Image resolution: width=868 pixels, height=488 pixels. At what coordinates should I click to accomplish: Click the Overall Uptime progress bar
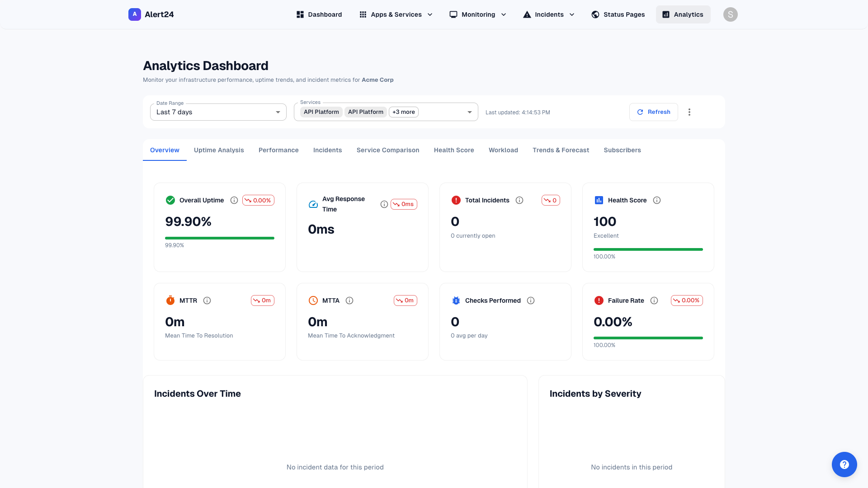(x=220, y=238)
